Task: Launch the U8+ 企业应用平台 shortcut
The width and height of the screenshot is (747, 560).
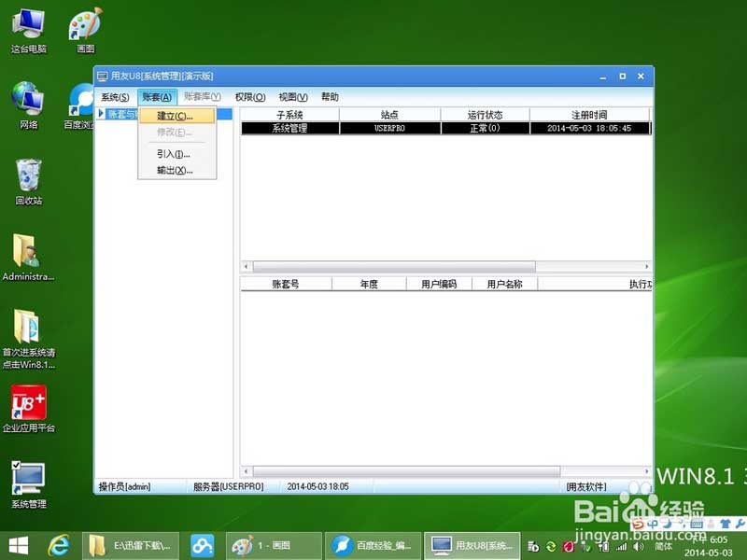Action: click(x=29, y=409)
